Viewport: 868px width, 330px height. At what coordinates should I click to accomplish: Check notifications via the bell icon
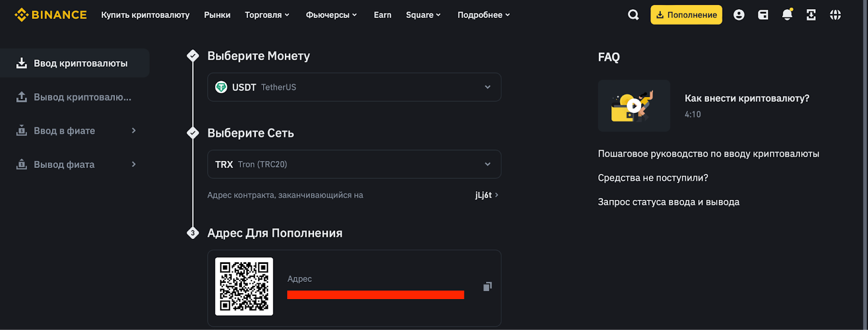pyautogui.click(x=787, y=15)
